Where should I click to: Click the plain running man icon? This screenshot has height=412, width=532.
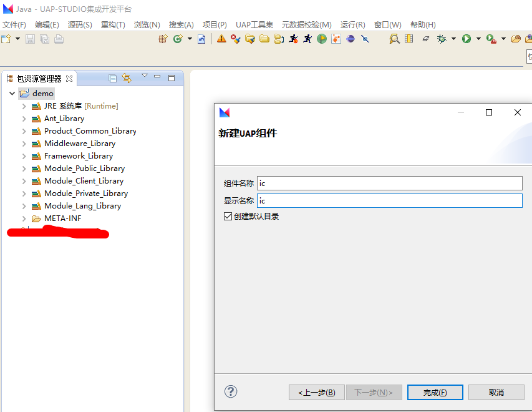(307, 39)
